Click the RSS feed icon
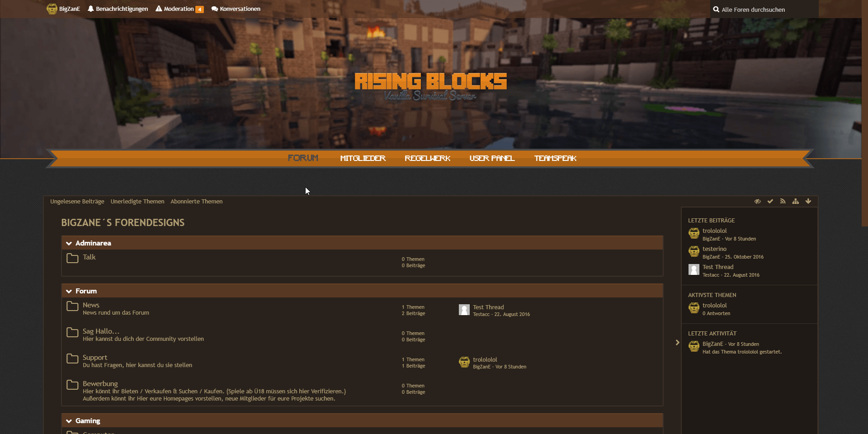868x434 pixels. pyautogui.click(x=783, y=201)
